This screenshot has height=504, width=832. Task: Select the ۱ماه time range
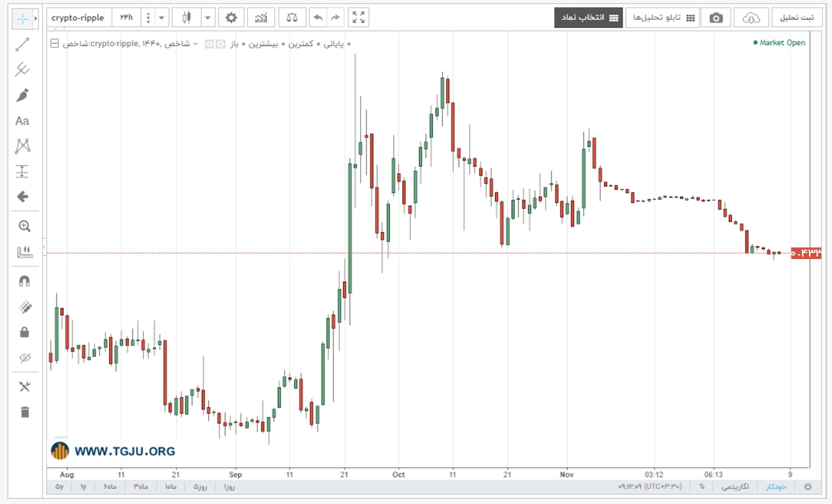pos(171,487)
